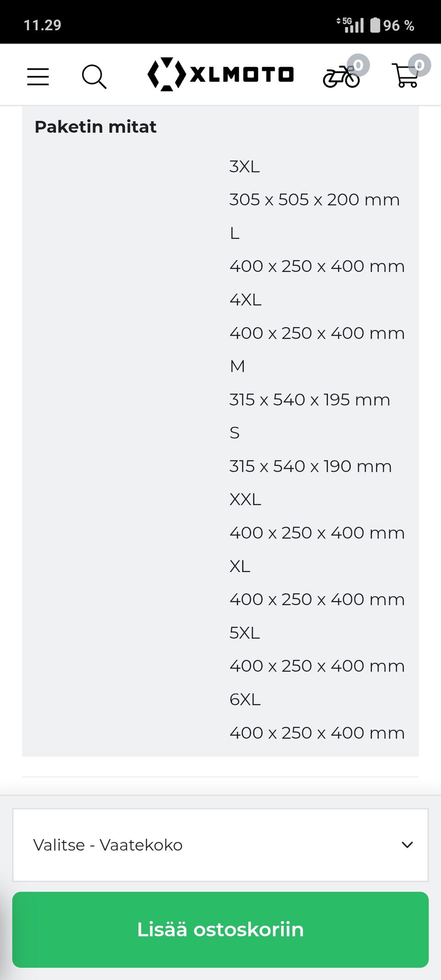The height and width of the screenshot is (980, 441).
Task: Select the 4XL size label
Action: [x=245, y=300]
